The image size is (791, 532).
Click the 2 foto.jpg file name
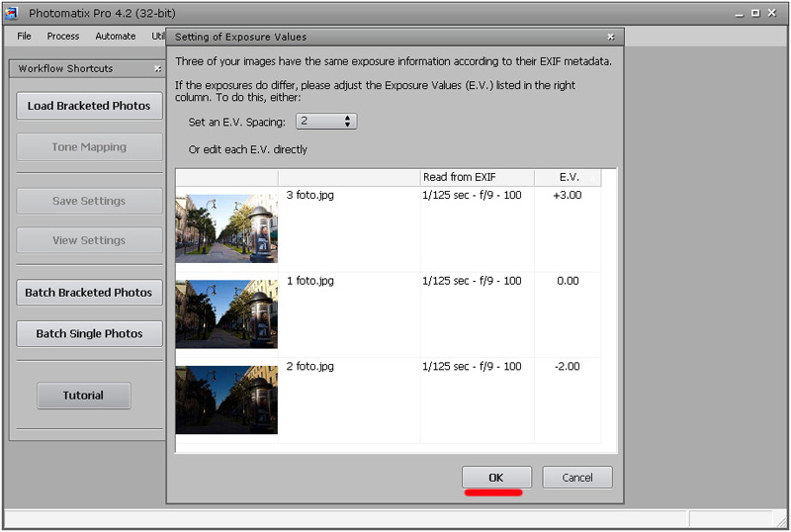point(309,367)
